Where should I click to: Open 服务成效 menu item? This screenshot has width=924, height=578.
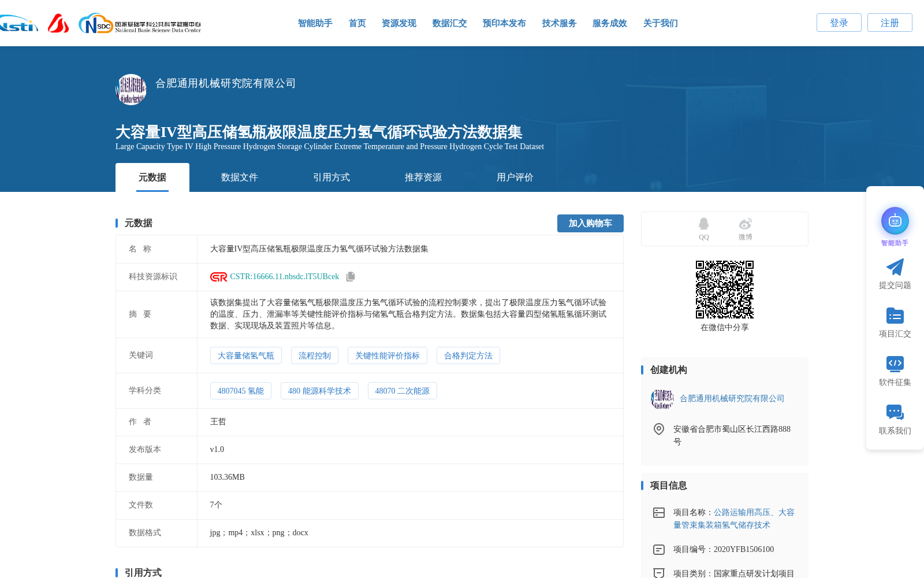(x=610, y=23)
